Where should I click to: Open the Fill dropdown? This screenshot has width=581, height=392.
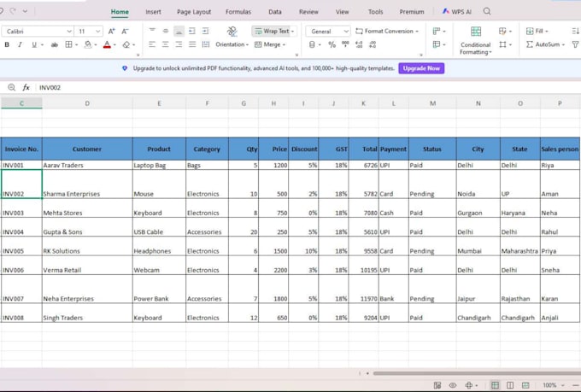[x=537, y=31]
